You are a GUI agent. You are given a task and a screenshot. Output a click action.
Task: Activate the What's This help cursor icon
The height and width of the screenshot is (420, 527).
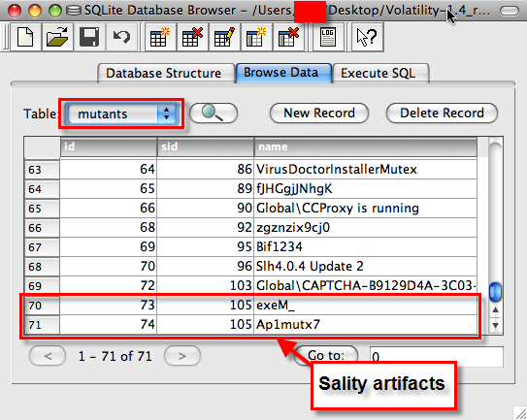point(367,37)
